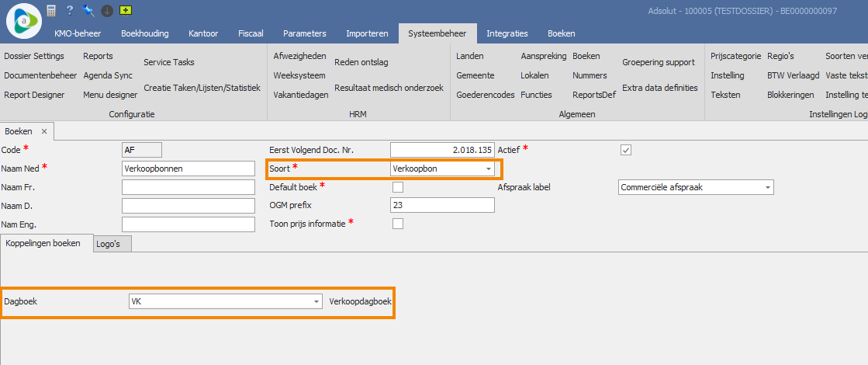The image size is (868, 365).
Task: Open the Kantoor ribbon tab
Action: [x=203, y=33]
